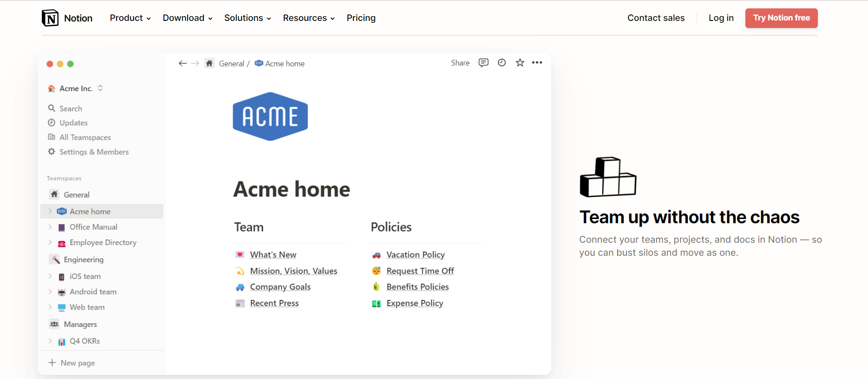Open Employee Directory page in sidebar
Viewport: 868px width, 379px height.
103,242
